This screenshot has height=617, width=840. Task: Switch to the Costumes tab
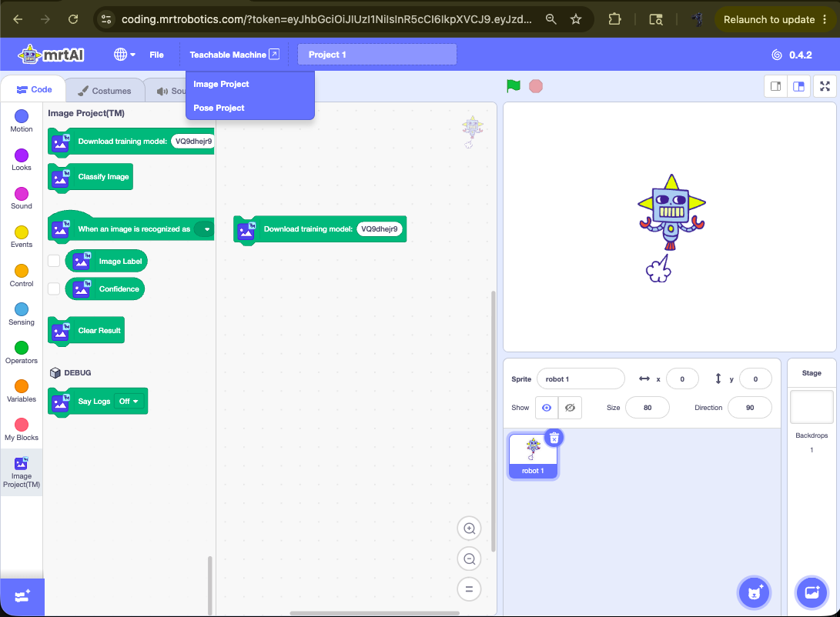[105, 91]
